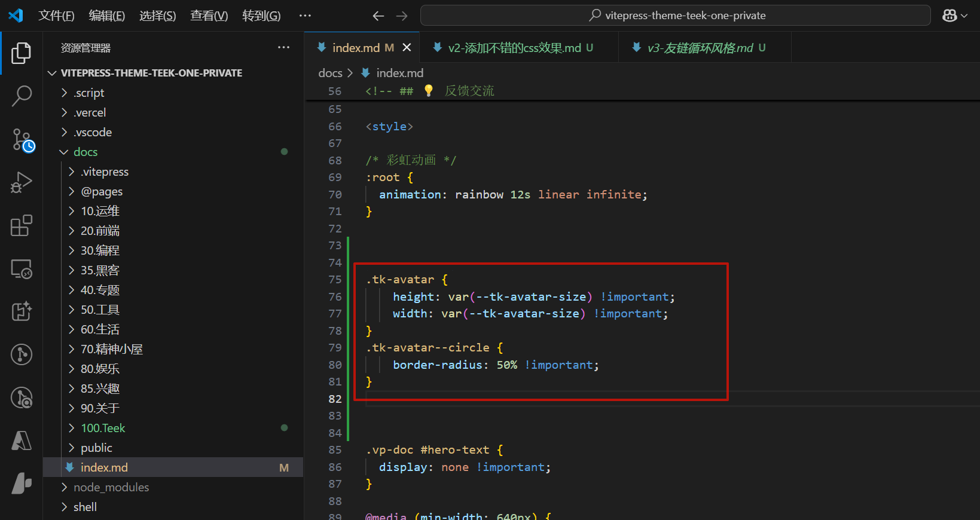This screenshot has height=520, width=980.
Task: Click the docs breadcrumb segment
Action: [x=330, y=73]
